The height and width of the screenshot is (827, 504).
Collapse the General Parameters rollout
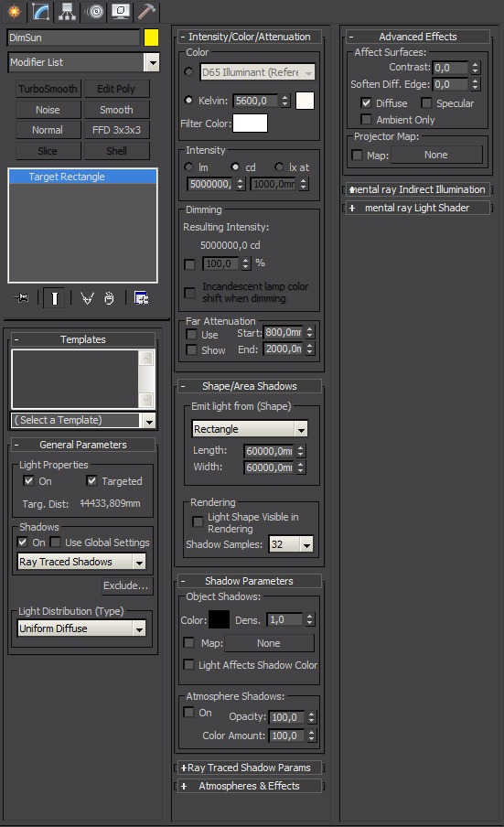pyautogui.click(x=82, y=445)
